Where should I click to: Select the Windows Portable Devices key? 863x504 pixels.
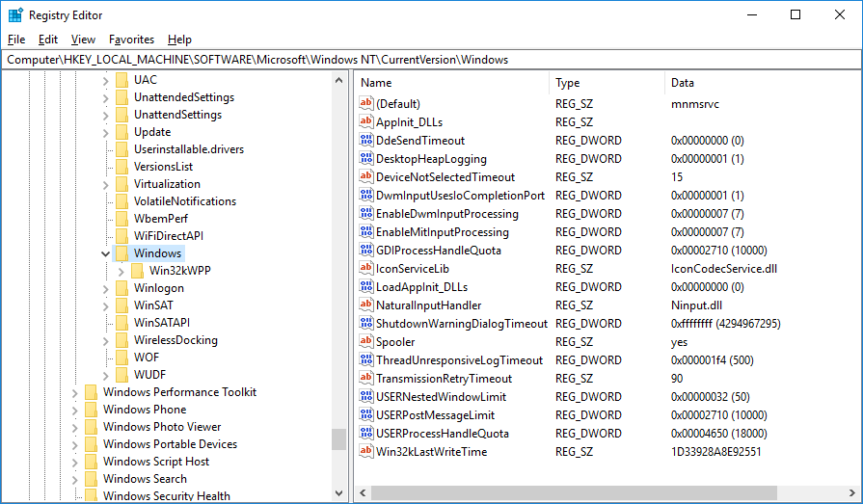click(x=170, y=444)
